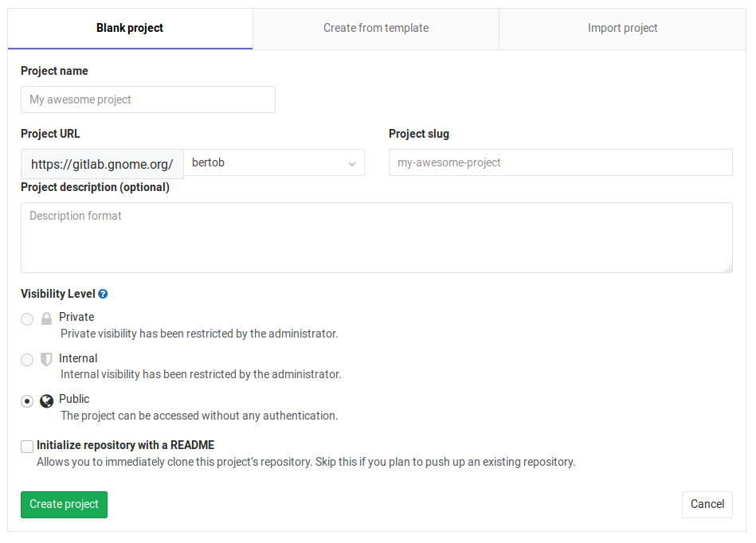This screenshot has width=756, height=543.
Task: Open the Import project tab
Action: click(x=622, y=27)
